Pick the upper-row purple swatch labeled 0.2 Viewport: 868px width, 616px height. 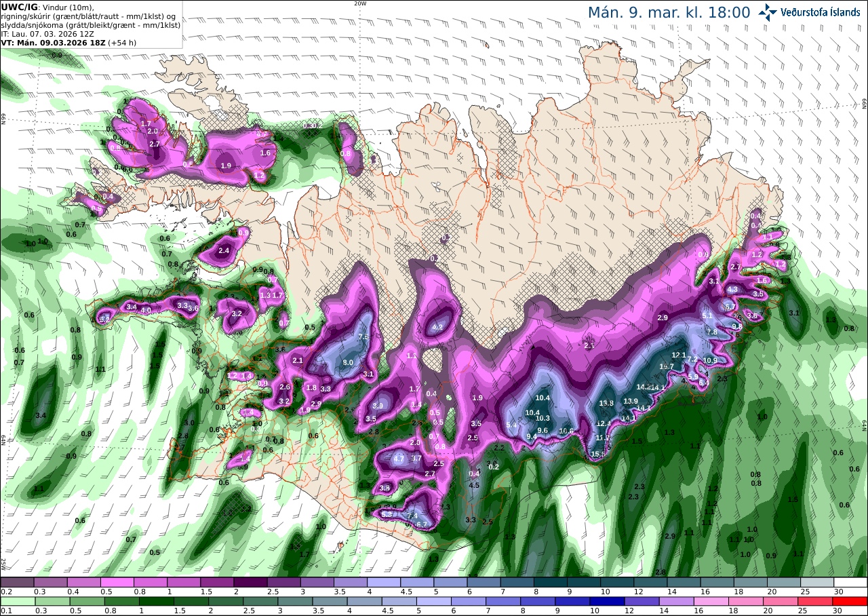(17, 582)
